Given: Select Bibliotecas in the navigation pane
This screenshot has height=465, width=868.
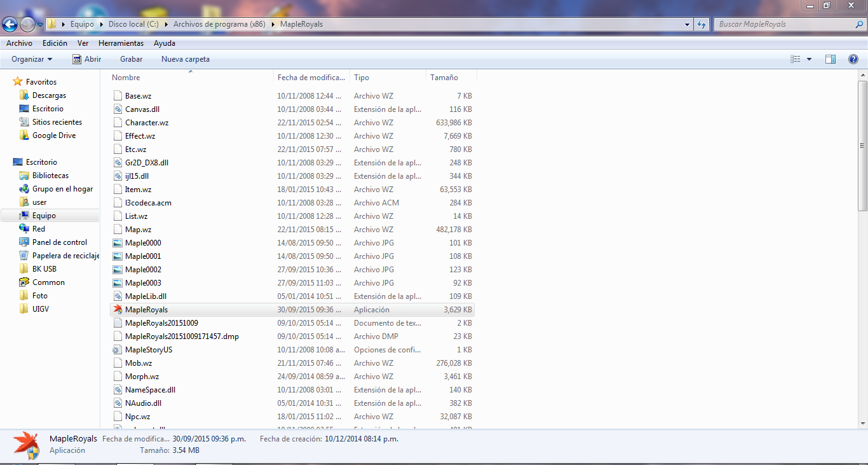Looking at the screenshot, I should tap(50, 176).
